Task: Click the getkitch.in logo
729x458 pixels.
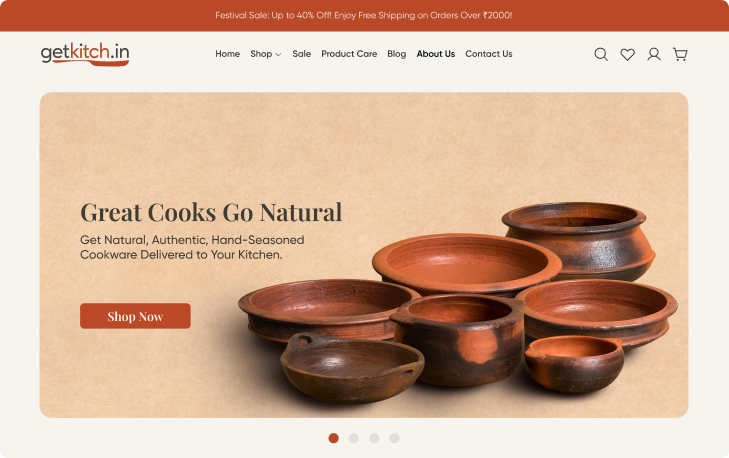Action: coord(85,54)
